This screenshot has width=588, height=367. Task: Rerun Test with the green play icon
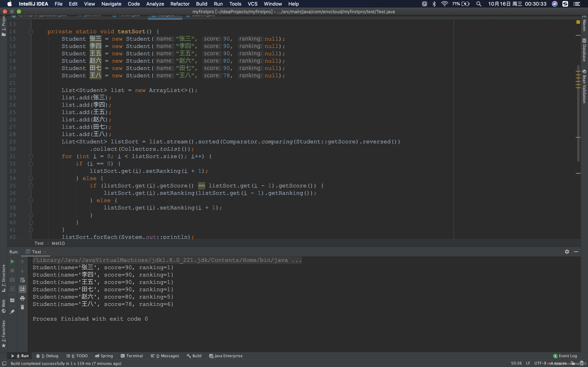point(12,261)
